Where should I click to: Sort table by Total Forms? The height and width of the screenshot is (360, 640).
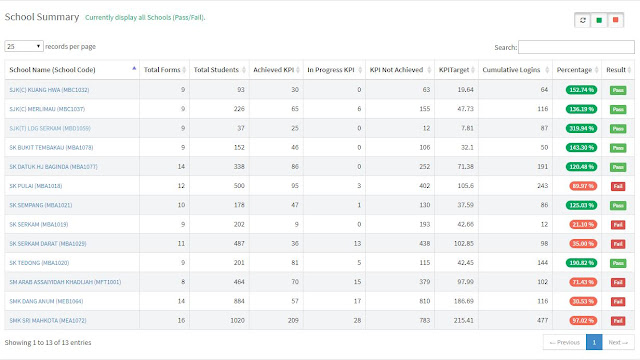pos(164,70)
